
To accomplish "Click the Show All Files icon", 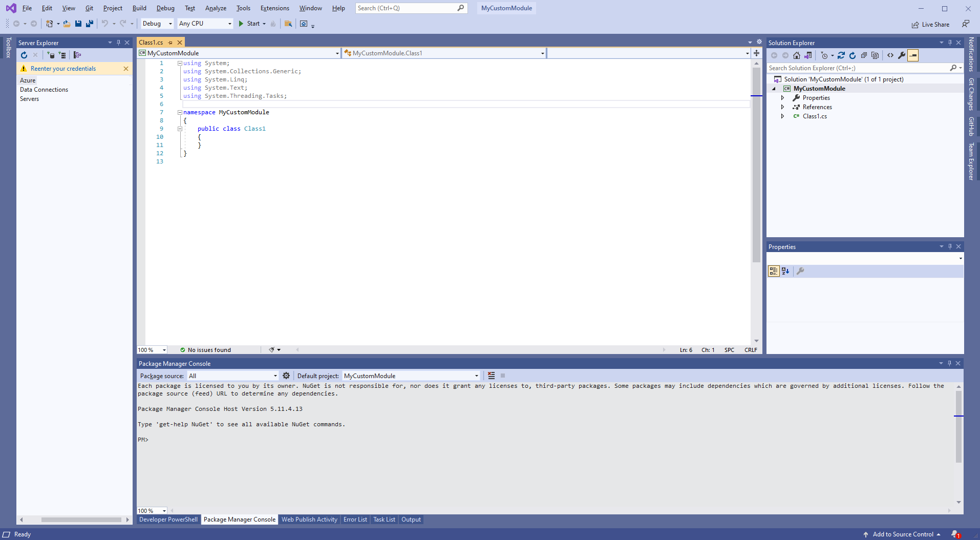I will [x=875, y=55].
